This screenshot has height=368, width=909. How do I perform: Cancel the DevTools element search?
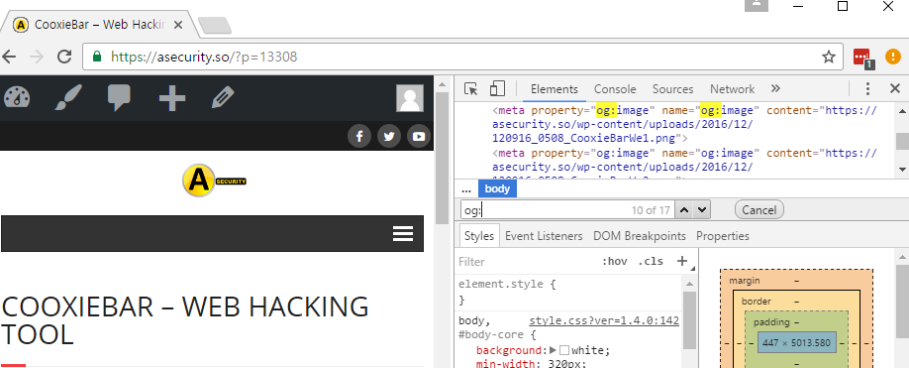(x=759, y=210)
